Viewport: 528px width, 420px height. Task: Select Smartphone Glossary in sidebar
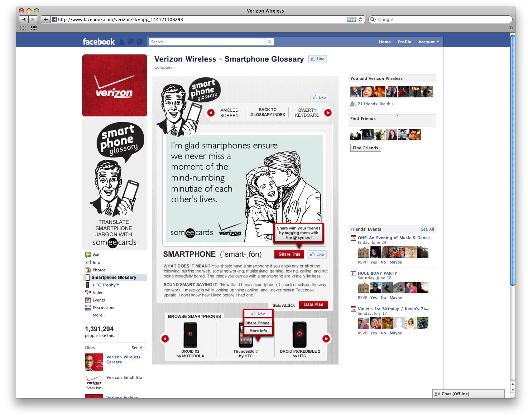(x=115, y=277)
